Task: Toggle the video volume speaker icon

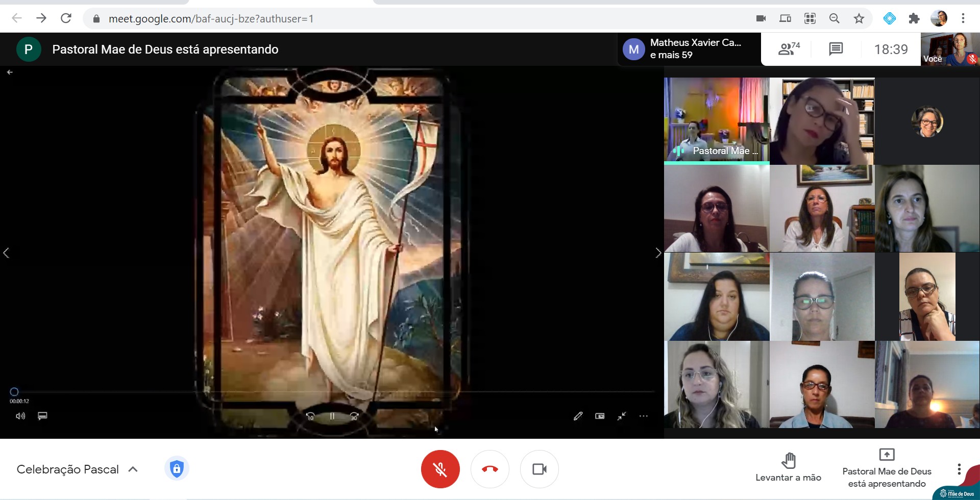Action: click(x=20, y=416)
